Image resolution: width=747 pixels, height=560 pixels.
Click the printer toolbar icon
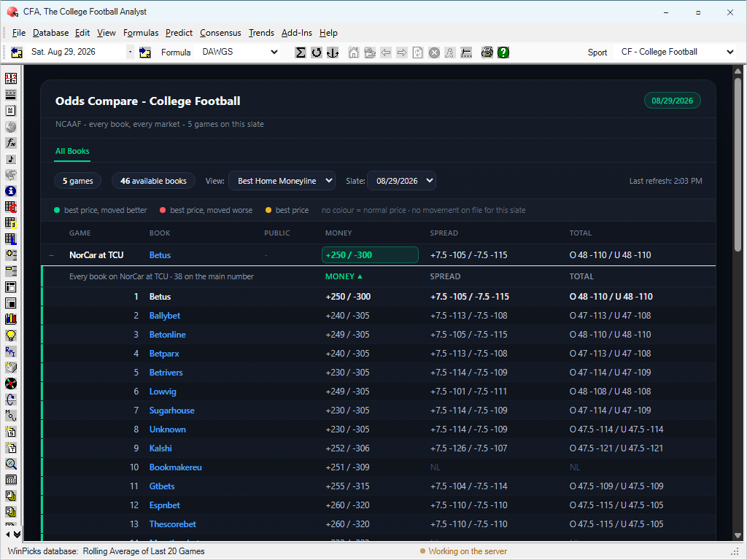tap(487, 52)
